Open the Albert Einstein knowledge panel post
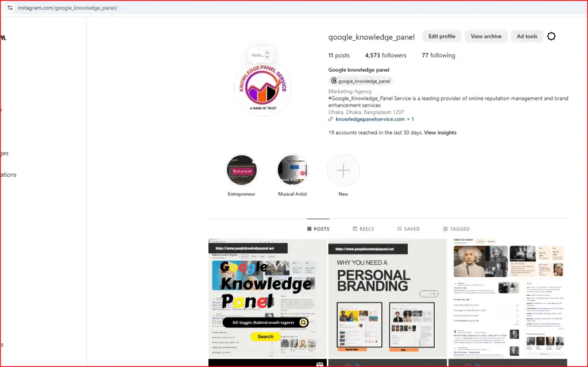The image size is (588, 367). (508, 298)
